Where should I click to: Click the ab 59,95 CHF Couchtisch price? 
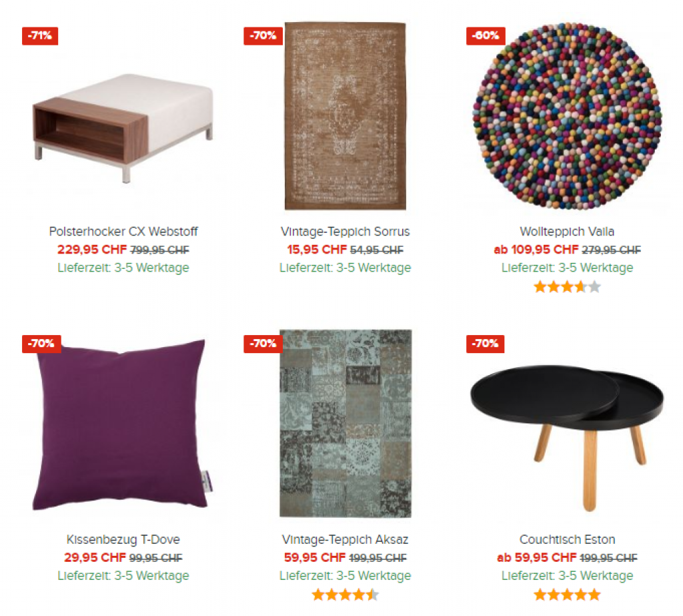[x=537, y=557]
